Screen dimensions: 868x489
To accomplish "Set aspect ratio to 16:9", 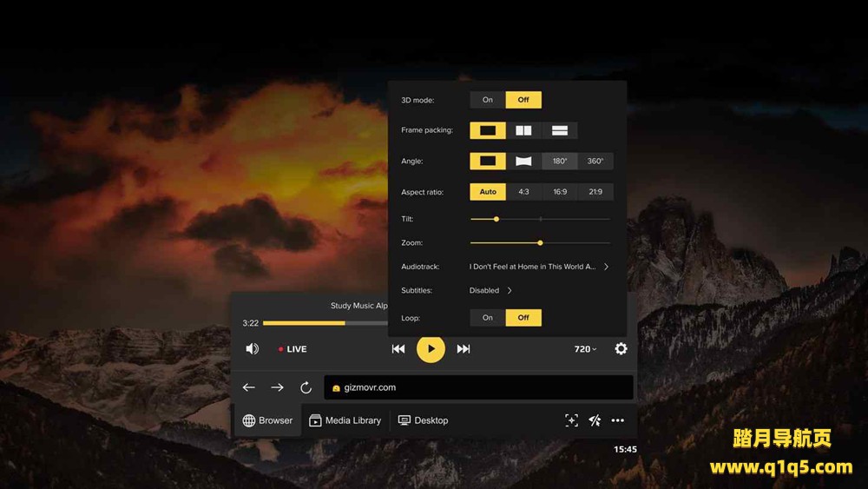I will (x=560, y=192).
